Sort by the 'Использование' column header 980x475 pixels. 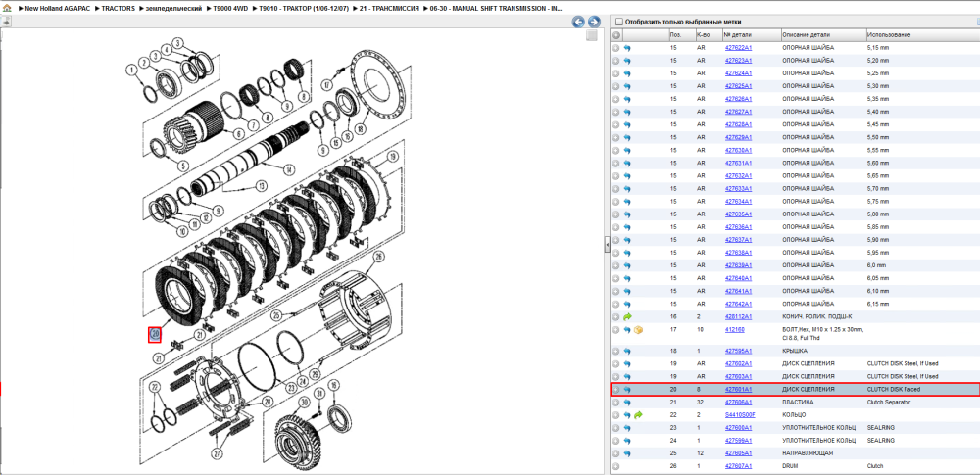click(x=922, y=35)
